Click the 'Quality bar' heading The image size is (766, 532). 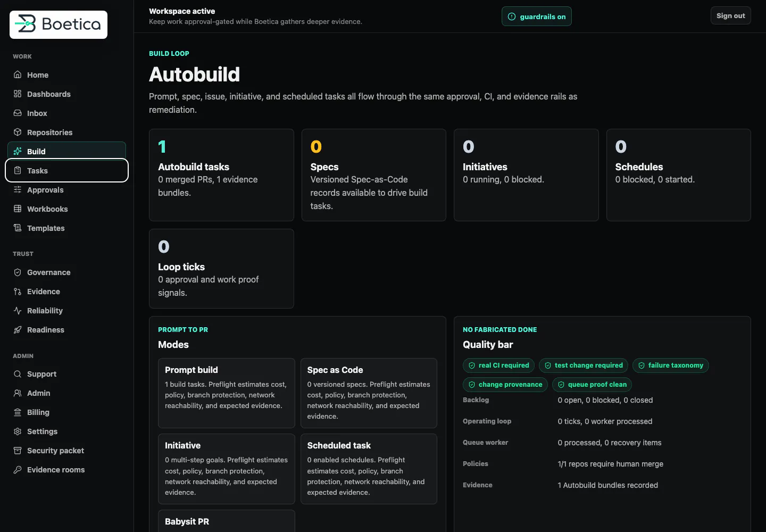click(488, 345)
